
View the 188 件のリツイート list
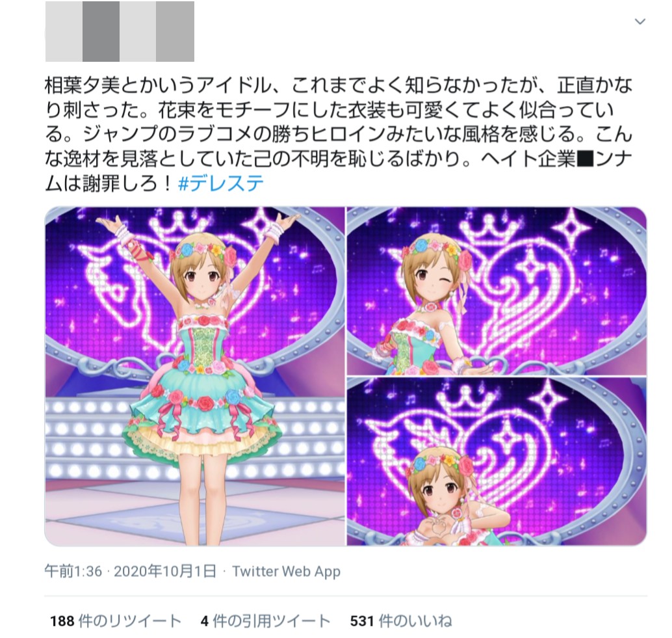click(x=116, y=621)
